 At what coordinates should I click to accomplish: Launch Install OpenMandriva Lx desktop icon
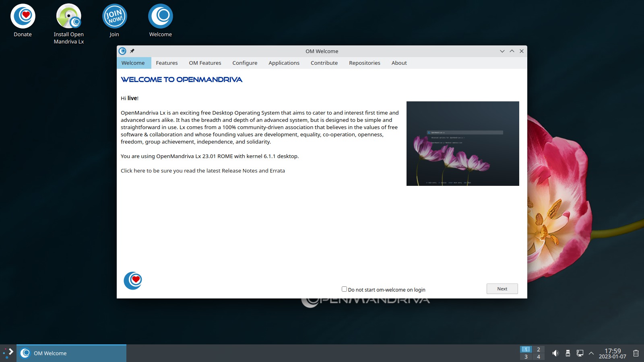point(69,24)
